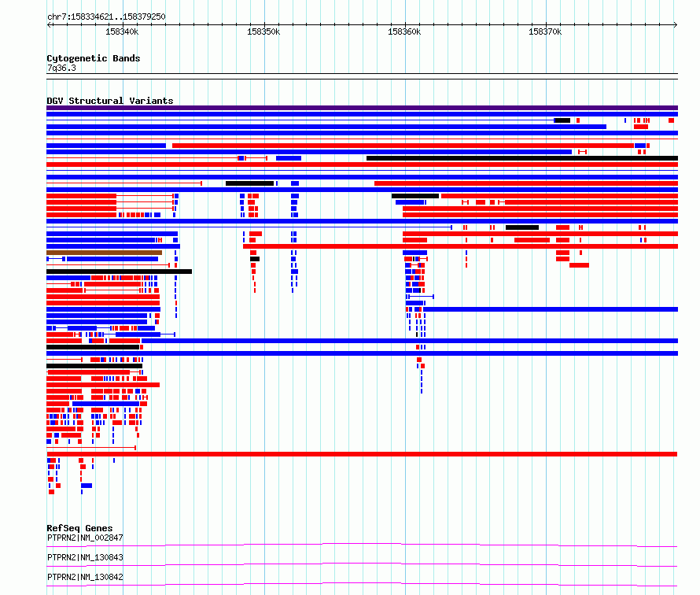Screen dimensions: 700x595
Task: Select the brown structural variant bar
Action: (x=104, y=253)
